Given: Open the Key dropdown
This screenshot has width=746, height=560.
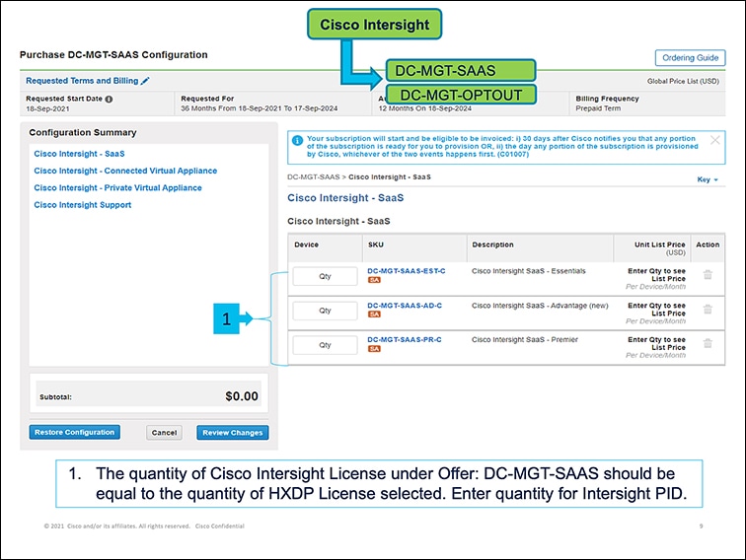Looking at the screenshot, I should [707, 179].
